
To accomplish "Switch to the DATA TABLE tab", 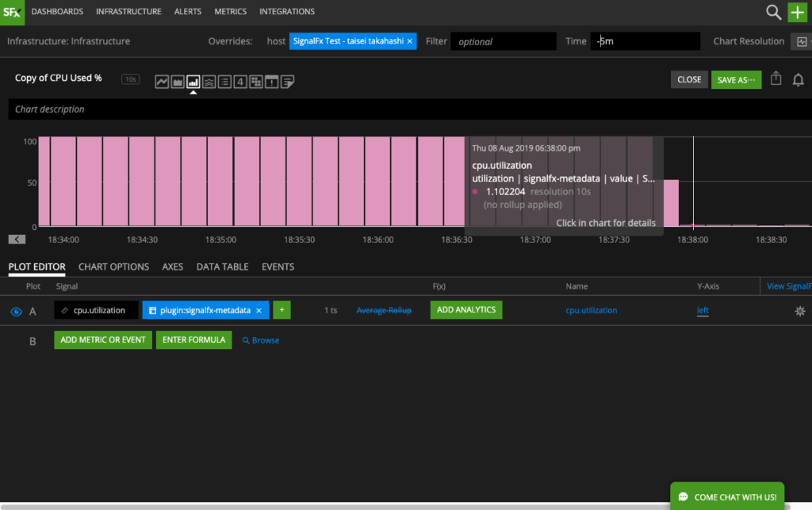I will (x=222, y=267).
